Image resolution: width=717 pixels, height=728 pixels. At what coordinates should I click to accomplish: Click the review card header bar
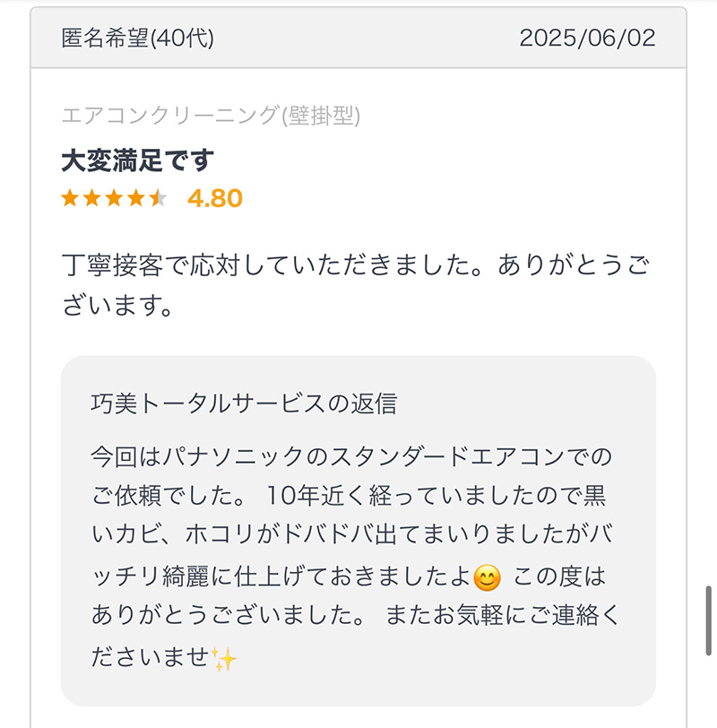[x=358, y=38]
